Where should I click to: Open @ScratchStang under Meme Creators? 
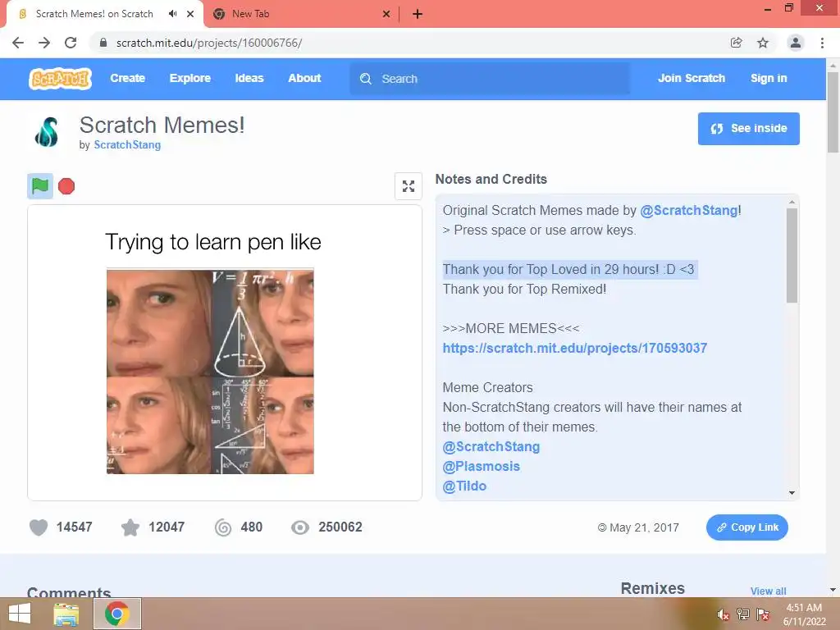tap(491, 447)
